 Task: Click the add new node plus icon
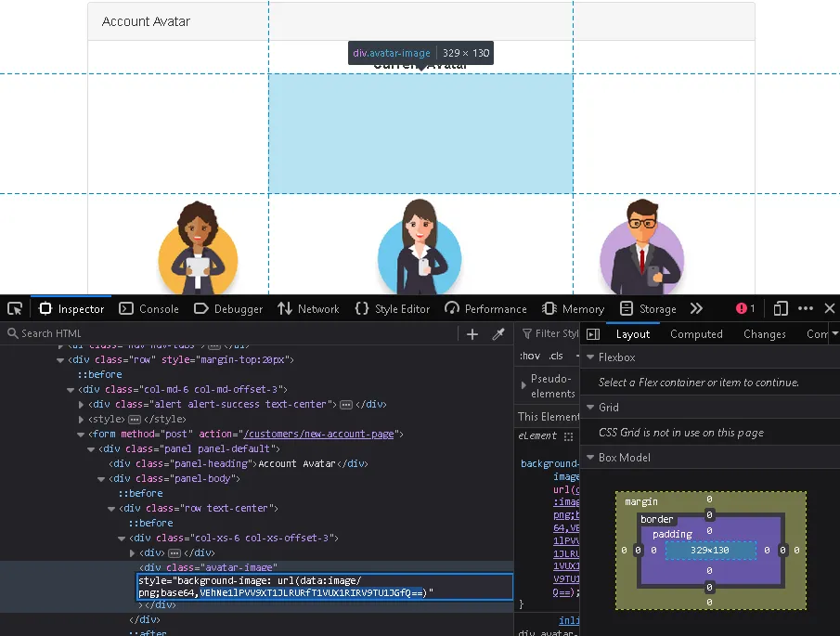tap(472, 334)
